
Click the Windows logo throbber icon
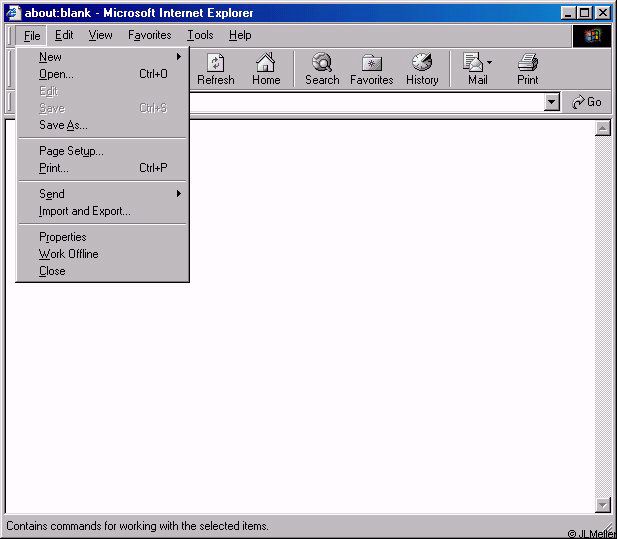592,35
